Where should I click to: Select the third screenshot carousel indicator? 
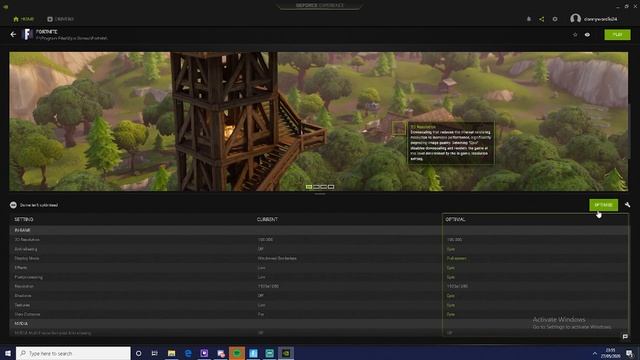(x=324, y=187)
